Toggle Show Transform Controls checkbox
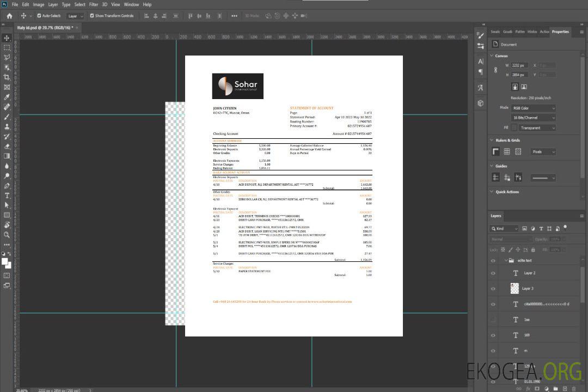Screen dimensions: 588x392 92,16
